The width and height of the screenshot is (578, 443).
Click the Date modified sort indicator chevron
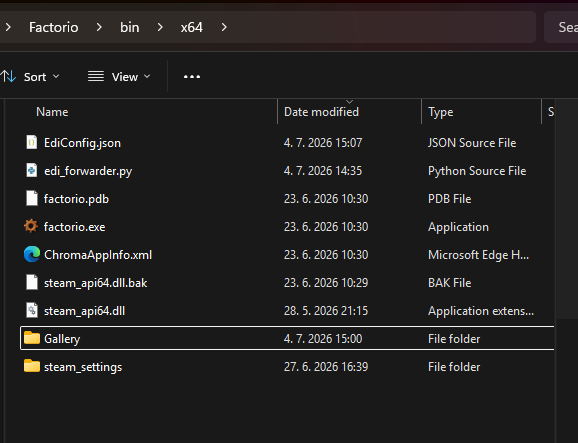coord(349,102)
